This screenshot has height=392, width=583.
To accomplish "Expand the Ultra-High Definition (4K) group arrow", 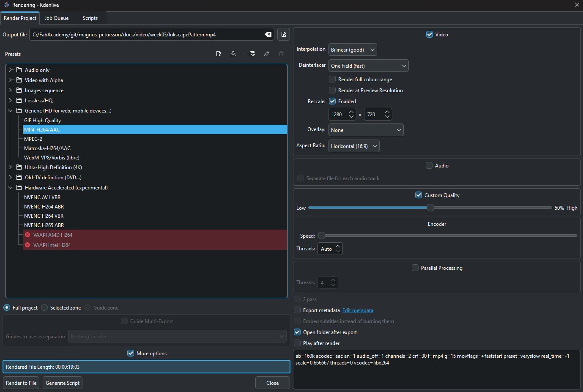I will [x=11, y=167].
